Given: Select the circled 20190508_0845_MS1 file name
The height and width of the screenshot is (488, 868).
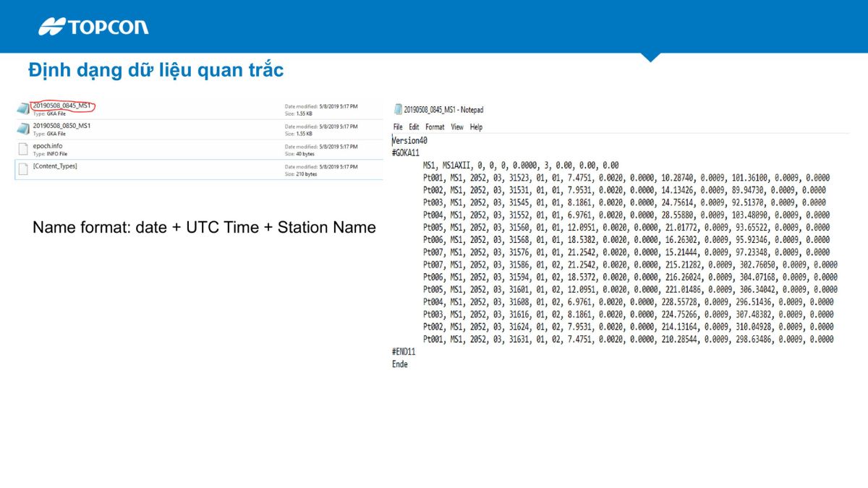Looking at the screenshot, I should [62, 106].
